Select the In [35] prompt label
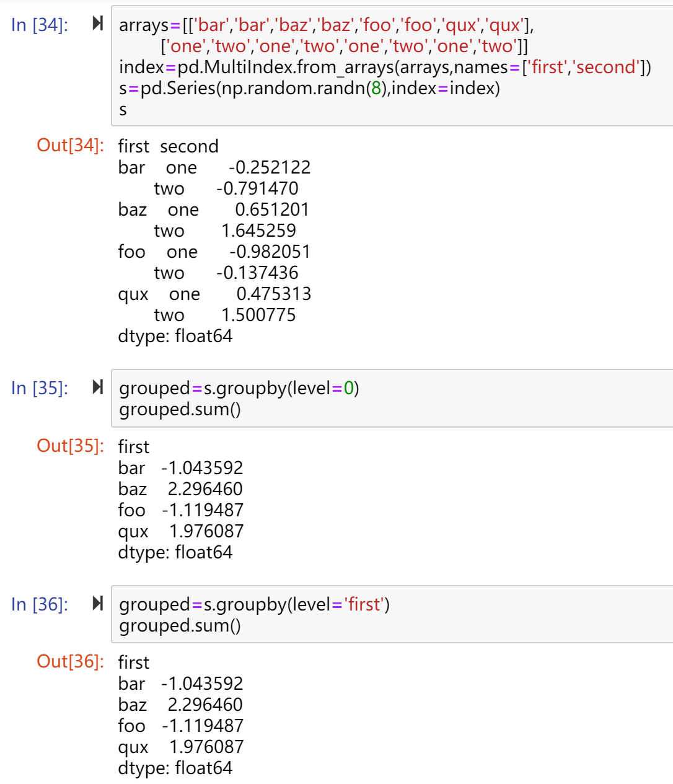The height and width of the screenshot is (784, 673). [x=40, y=388]
